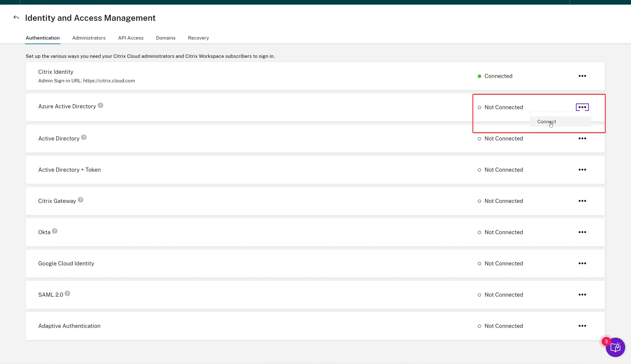631x364 pixels.
Task: Click the Okta options icon
Action: [x=582, y=232]
